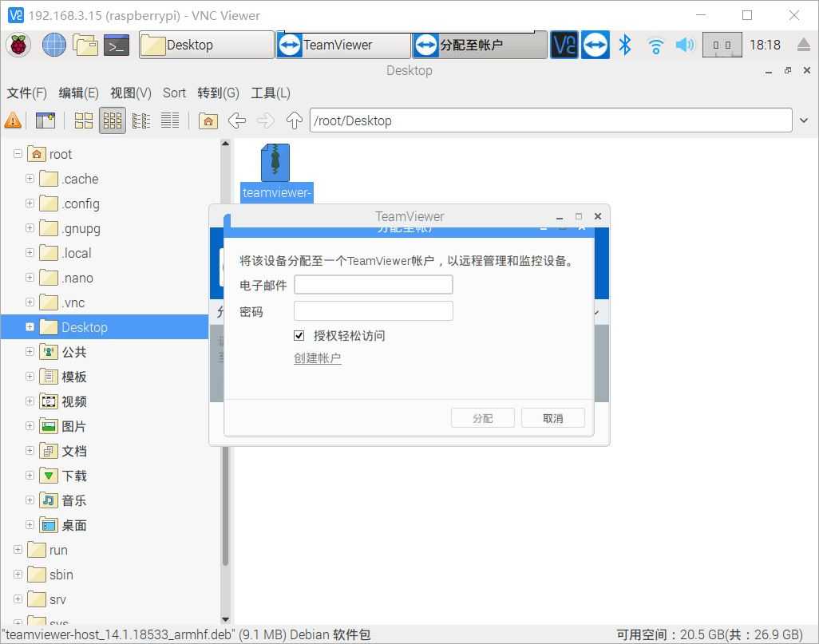Switch to the 分配至帐户 taskbar window
This screenshot has height=644, width=819.
[480, 45]
